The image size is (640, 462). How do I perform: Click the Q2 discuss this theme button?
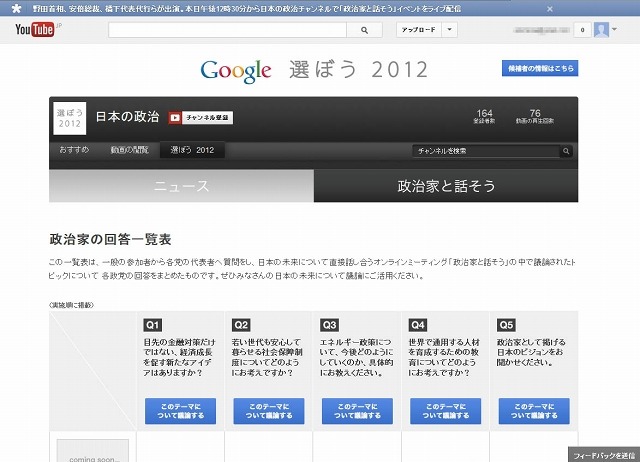269,411
